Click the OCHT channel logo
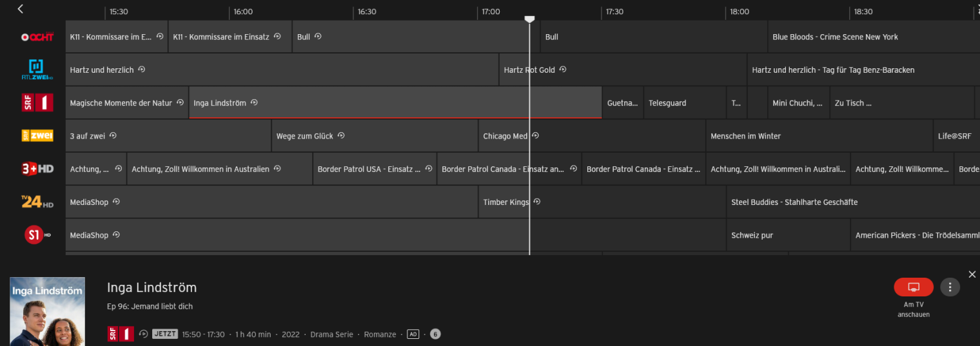This screenshot has height=346, width=980. point(37,37)
